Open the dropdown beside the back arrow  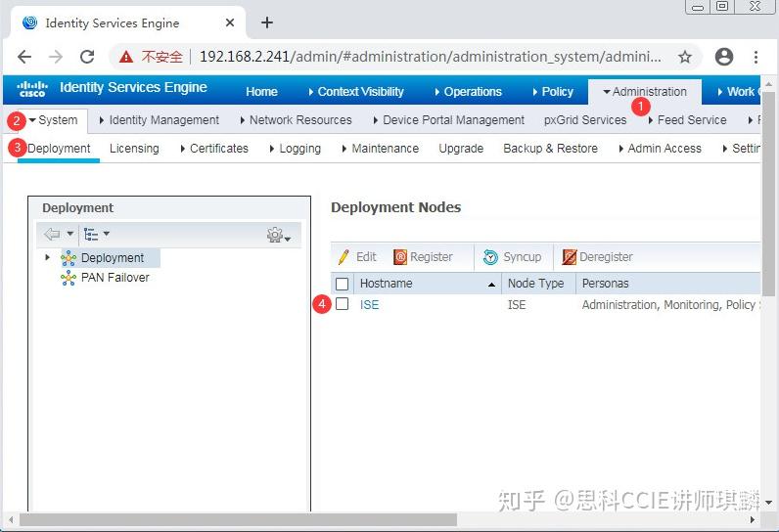coord(70,234)
